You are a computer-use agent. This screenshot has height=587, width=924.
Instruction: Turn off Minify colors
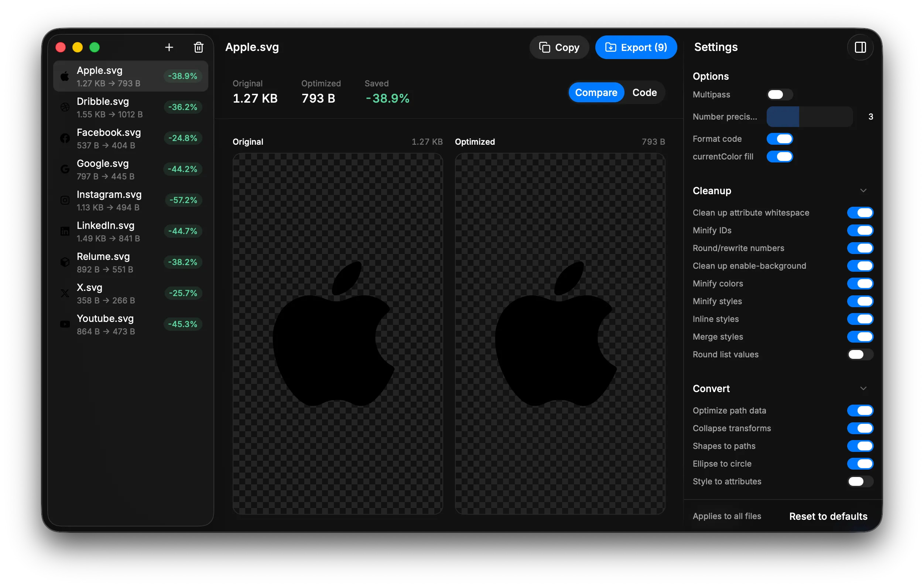coord(860,284)
